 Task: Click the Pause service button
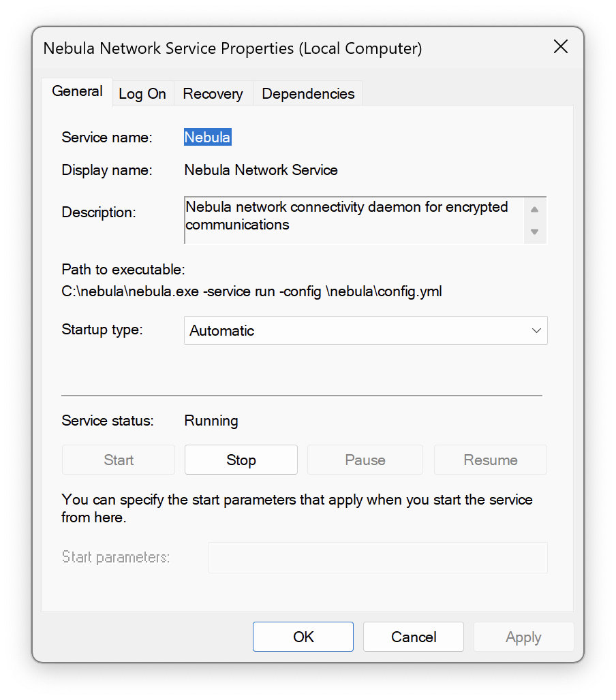(x=365, y=460)
